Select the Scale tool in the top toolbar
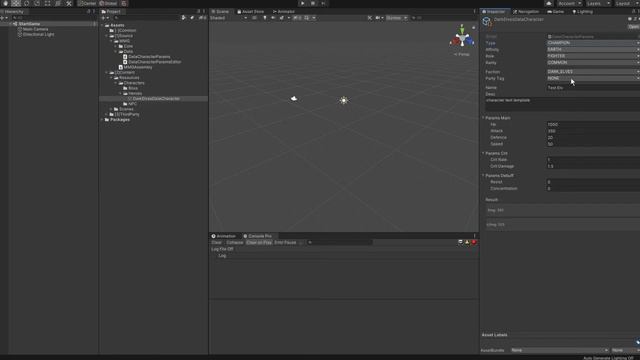This screenshot has height=360, width=640. pyautogui.click(x=37, y=3)
